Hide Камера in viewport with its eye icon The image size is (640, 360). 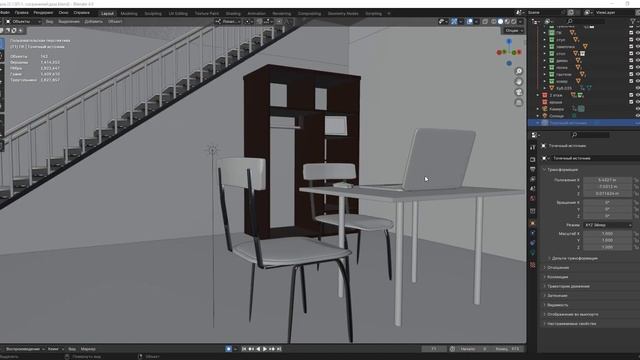coord(638,109)
